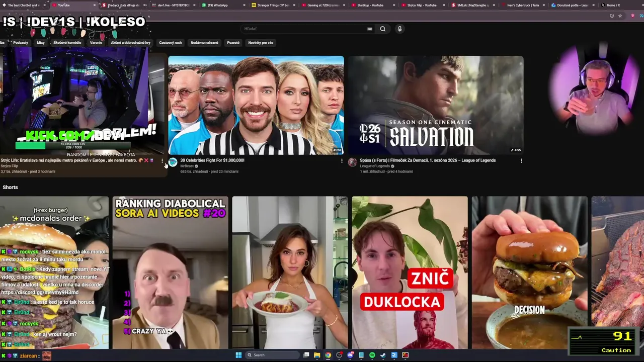Switch to the Doručená pošta mail tab

click(x=573, y=5)
